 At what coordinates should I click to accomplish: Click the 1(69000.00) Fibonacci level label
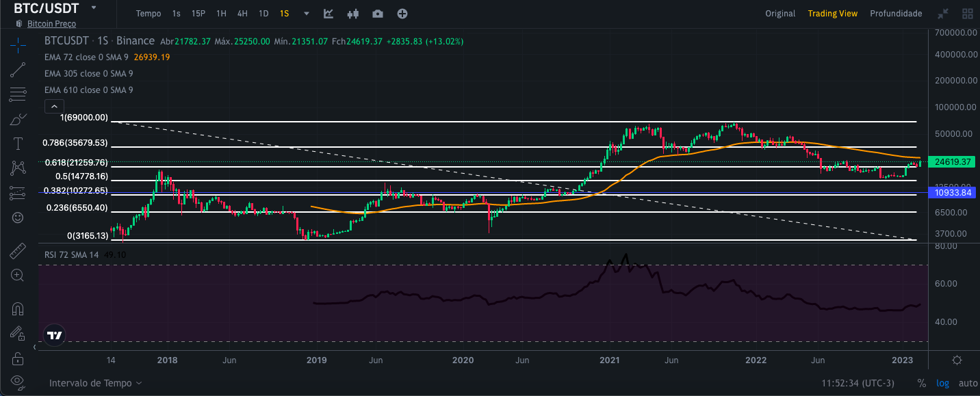(x=84, y=118)
